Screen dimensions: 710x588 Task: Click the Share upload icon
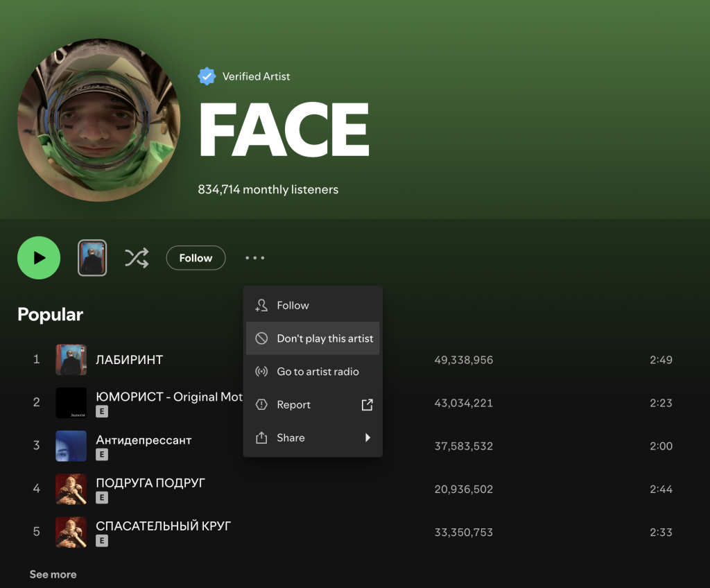[x=261, y=438]
